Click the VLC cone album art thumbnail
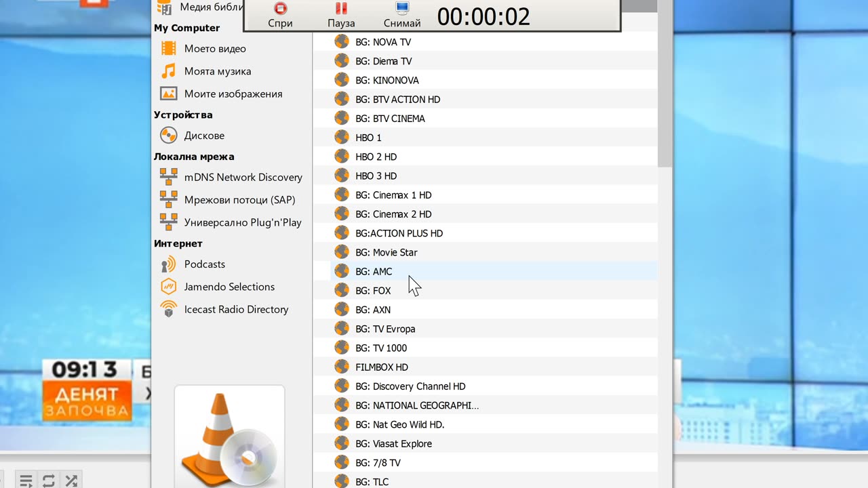Image resolution: width=868 pixels, height=488 pixels. [x=229, y=436]
